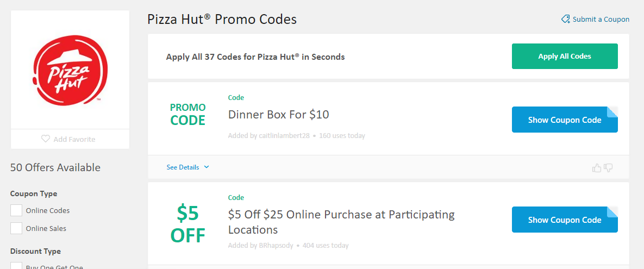The height and width of the screenshot is (269, 644).
Task: Check the Online Sales checkbox
Action: click(x=16, y=228)
